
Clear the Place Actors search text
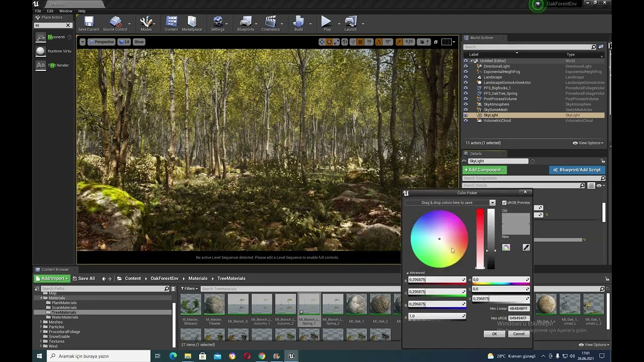tap(68, 25)
